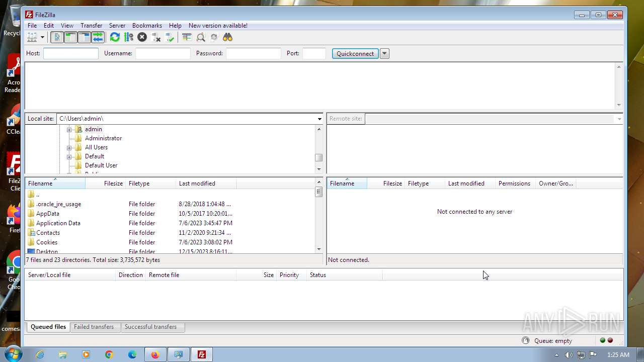
Task: Refresh the file and folder lists
Action: pyautogui.click(x=115, y=37)
